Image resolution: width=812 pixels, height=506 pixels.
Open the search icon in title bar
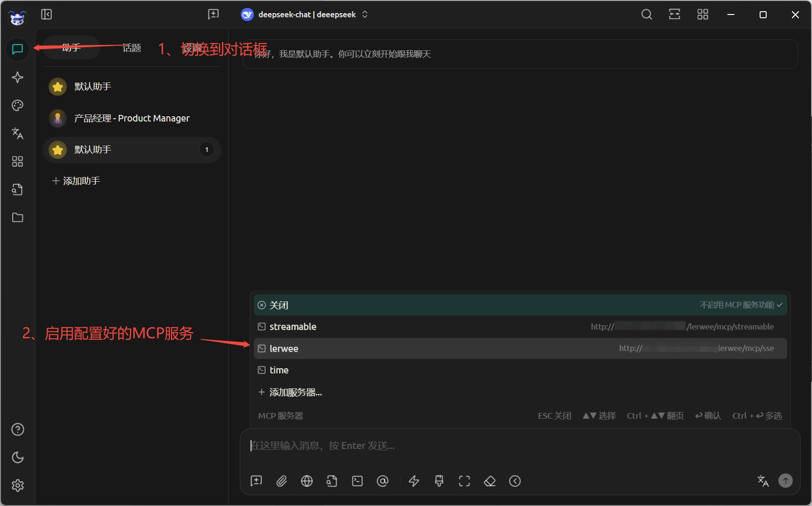point(647,14)
